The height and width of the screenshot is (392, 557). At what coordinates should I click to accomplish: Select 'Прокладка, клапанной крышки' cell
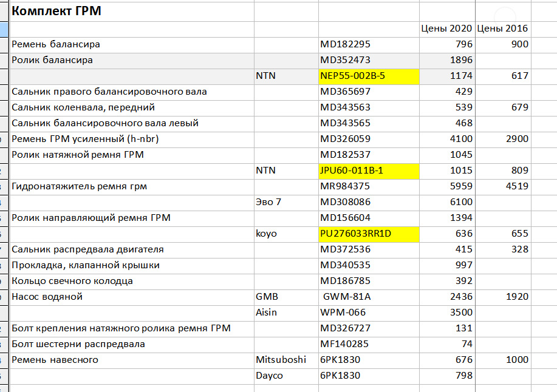[x=132, y=266]
